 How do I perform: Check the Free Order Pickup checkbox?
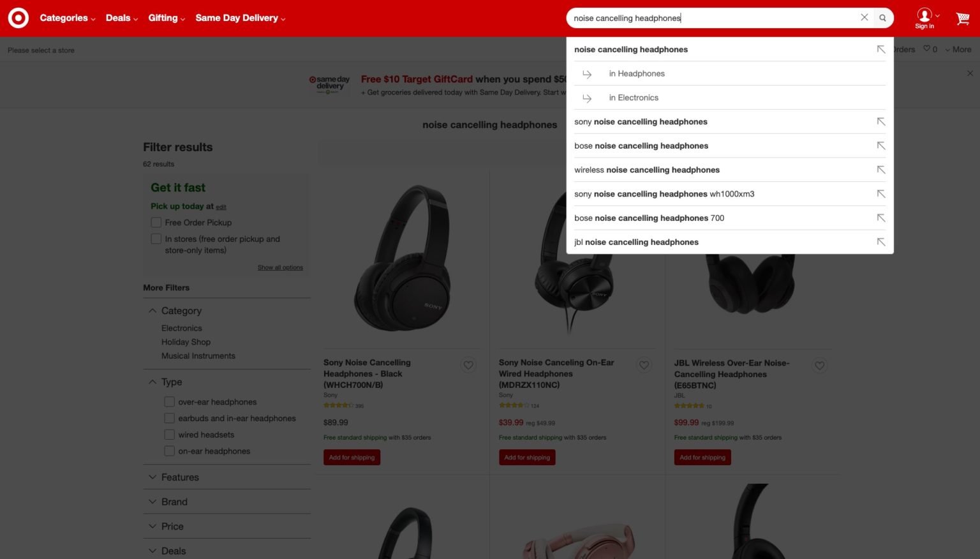pos(156,223)
